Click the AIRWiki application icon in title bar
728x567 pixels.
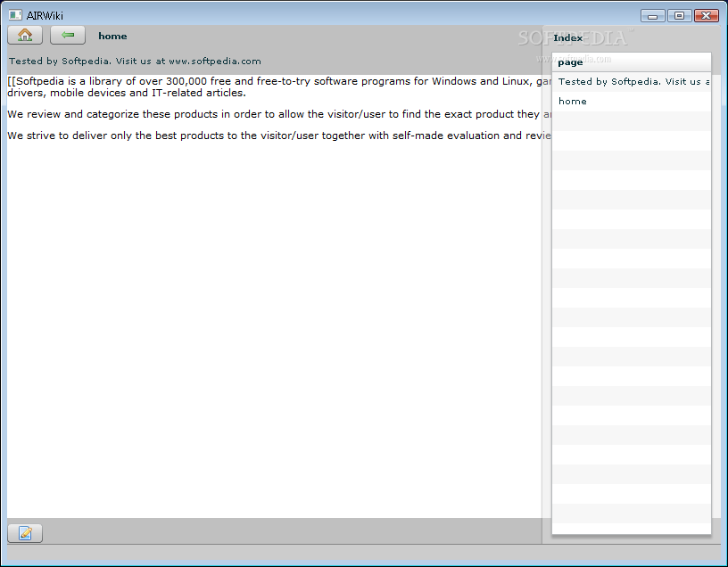[x=15, y=15]
